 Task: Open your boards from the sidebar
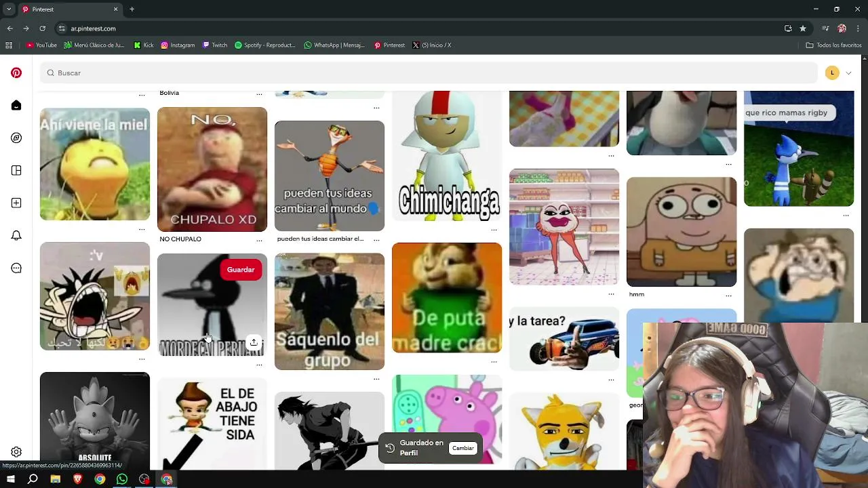click(x=16, y=170)
